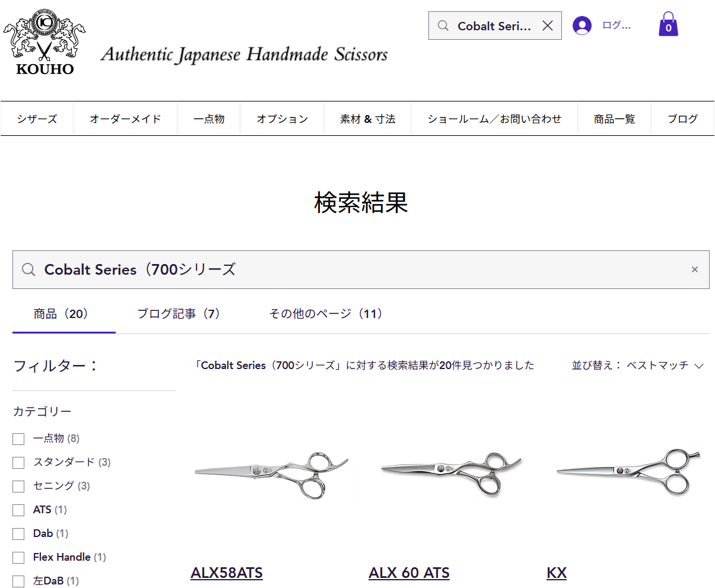Screen dimensions: 715x588
Task: Open the ALX 60 ATS product link
Action: [x=409, y=573]
